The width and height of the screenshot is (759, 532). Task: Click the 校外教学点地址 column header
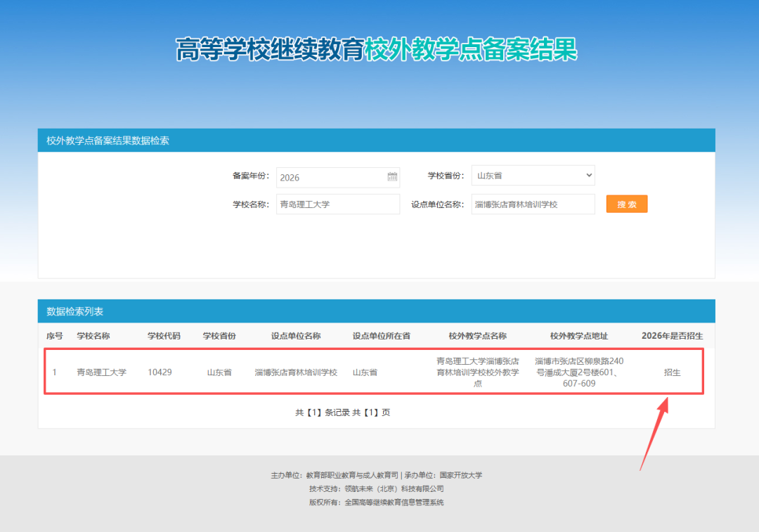click(579, 336)
